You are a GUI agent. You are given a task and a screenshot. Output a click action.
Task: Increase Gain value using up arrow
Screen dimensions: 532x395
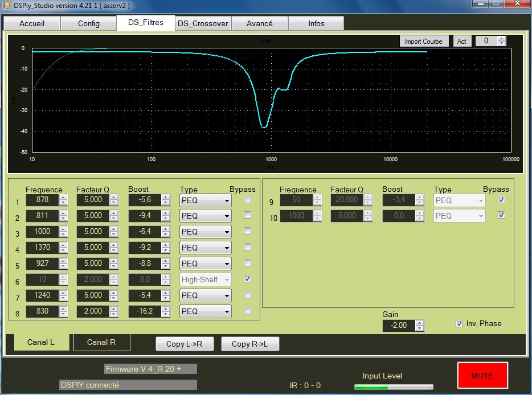coord(420,322)
